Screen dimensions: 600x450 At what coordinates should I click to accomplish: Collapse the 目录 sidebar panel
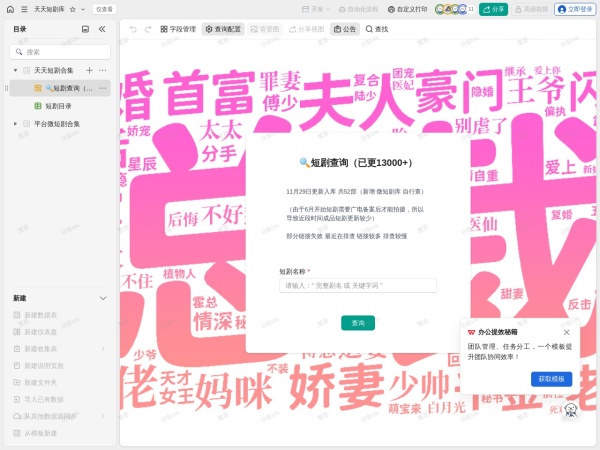click(102, 29)
